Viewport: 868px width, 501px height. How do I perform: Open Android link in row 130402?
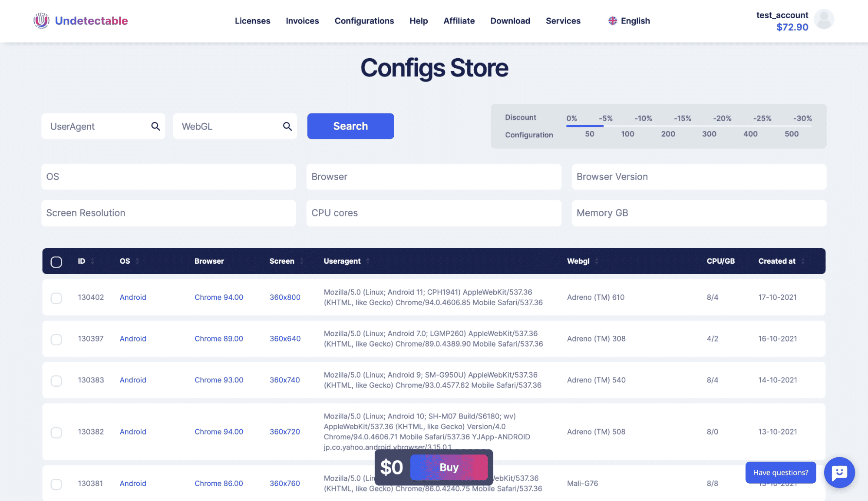(x=133, y=297)
